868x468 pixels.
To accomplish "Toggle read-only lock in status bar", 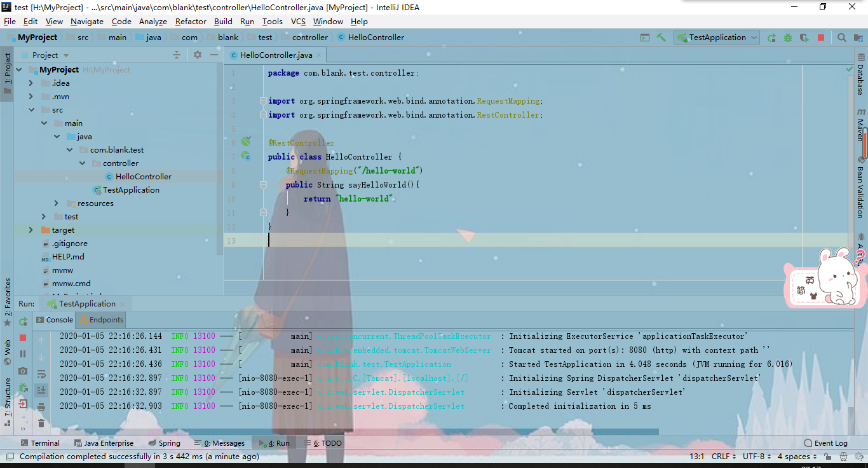I will 828,457.
